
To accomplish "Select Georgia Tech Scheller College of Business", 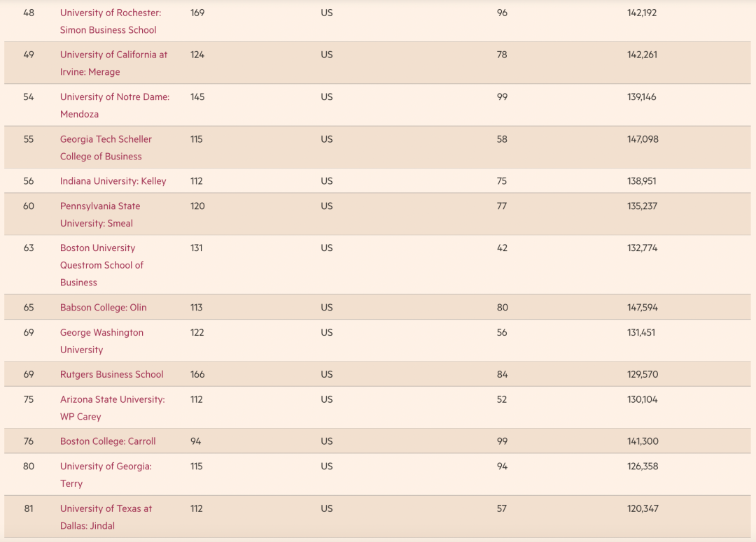I will pos(106,139).
